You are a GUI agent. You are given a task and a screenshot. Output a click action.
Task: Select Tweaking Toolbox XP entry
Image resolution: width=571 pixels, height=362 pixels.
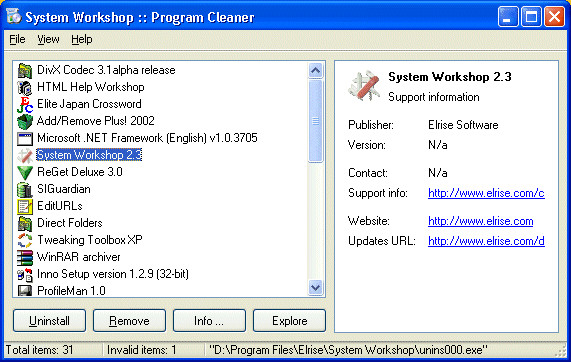[x=90, y=240]
